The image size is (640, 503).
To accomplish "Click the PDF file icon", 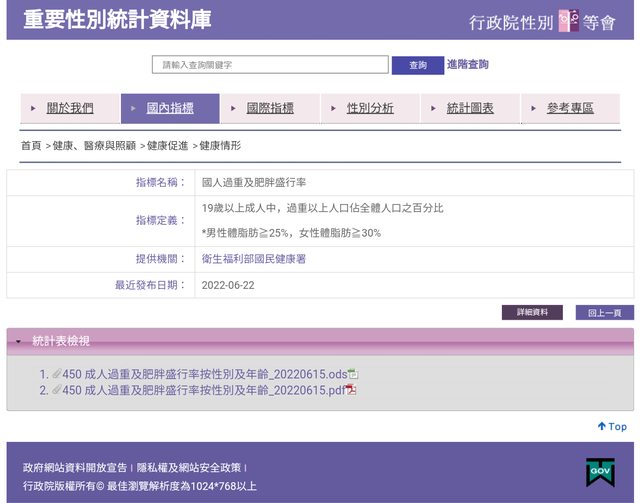I will coord(351,390).
